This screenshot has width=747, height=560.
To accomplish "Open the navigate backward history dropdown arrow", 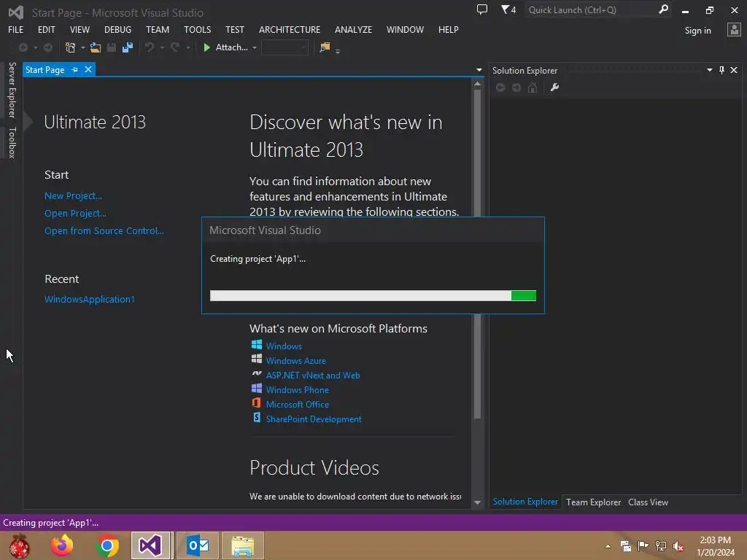I will point(35,47).
